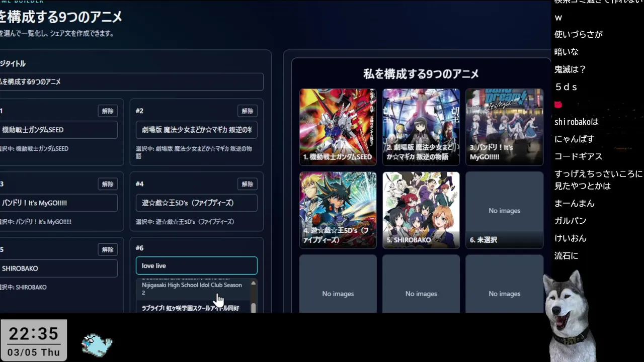The width and height of the screenshot is (644, 362).
Task: Open the Gundam SEED poster thumbnail
Action: [x=338, y=127]
